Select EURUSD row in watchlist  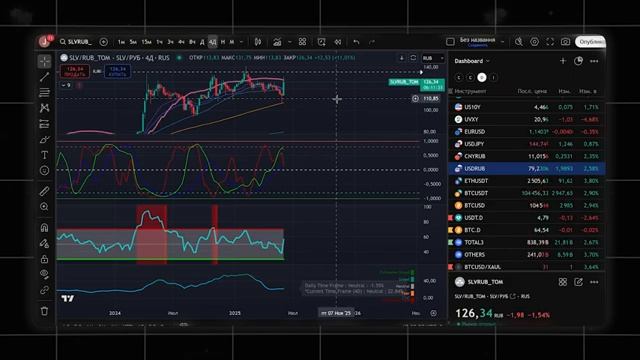pos(527,131)
